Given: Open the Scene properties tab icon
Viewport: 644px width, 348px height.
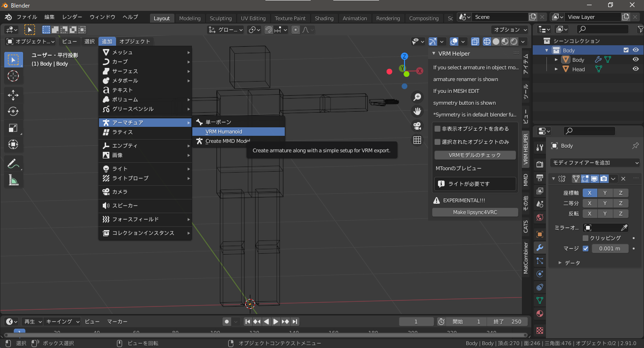Looking at the screenshot, I should coord(540,204).
